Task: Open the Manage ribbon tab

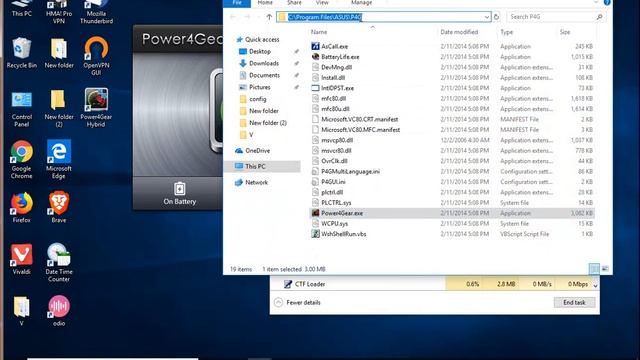Action: click(x=361, y=3)
